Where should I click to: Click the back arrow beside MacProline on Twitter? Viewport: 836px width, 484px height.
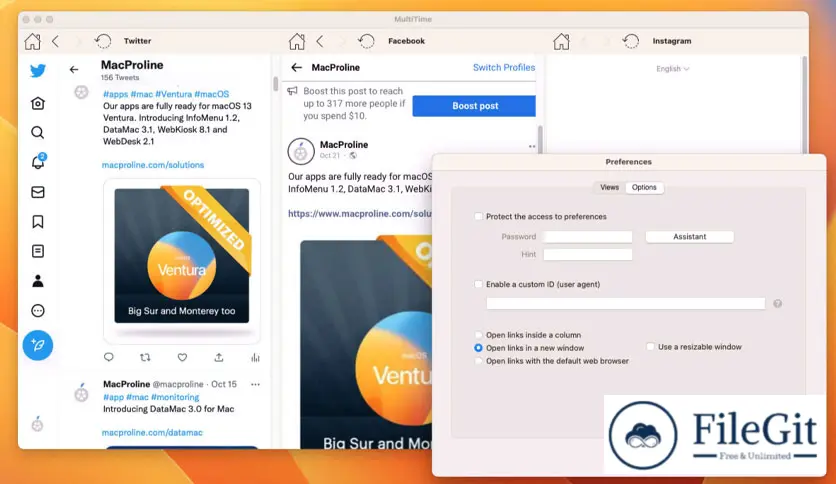click(x=74, y=69)
